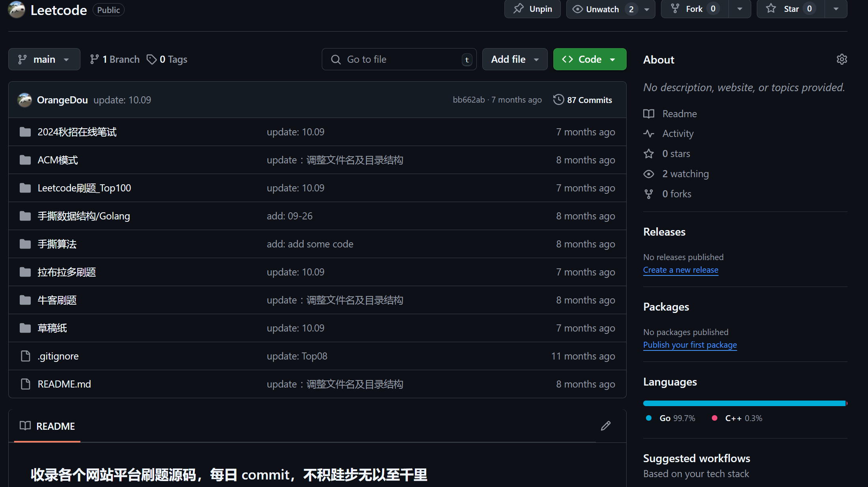Screen dimensions: 868x487
Task: Star the repository
Action: (x=791, y=9)
